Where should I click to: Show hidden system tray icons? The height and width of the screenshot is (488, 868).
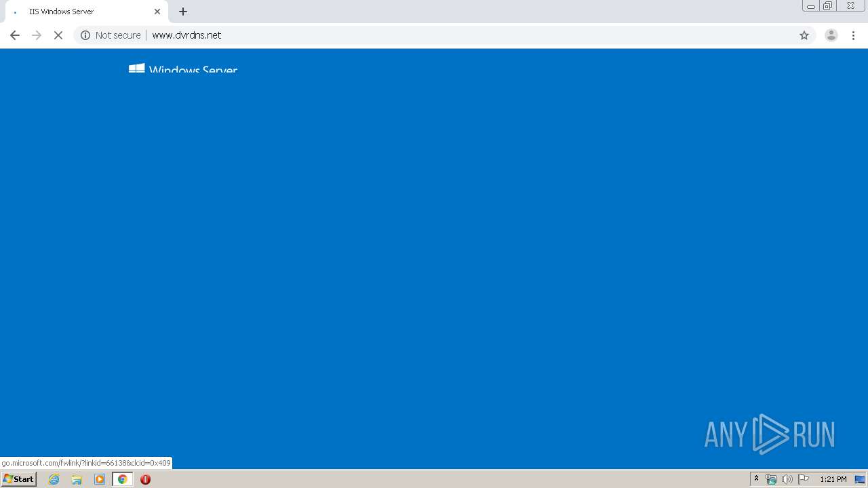pos(757,479)
